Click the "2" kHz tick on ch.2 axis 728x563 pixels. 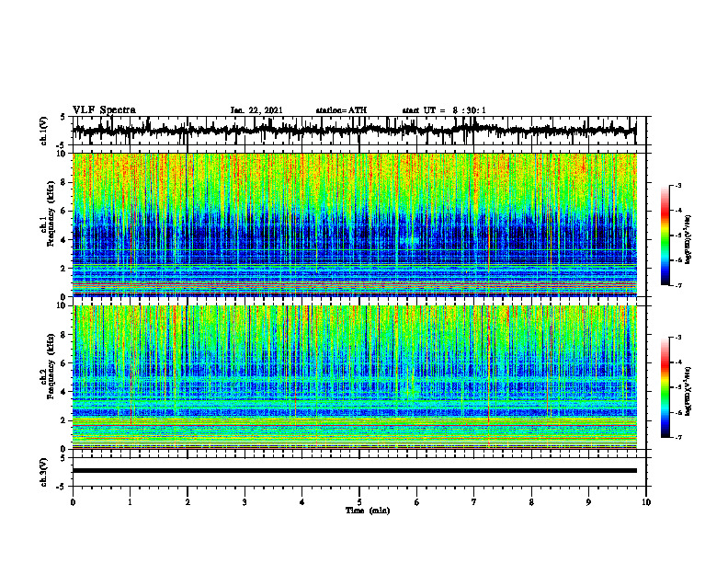pos(64,420)
